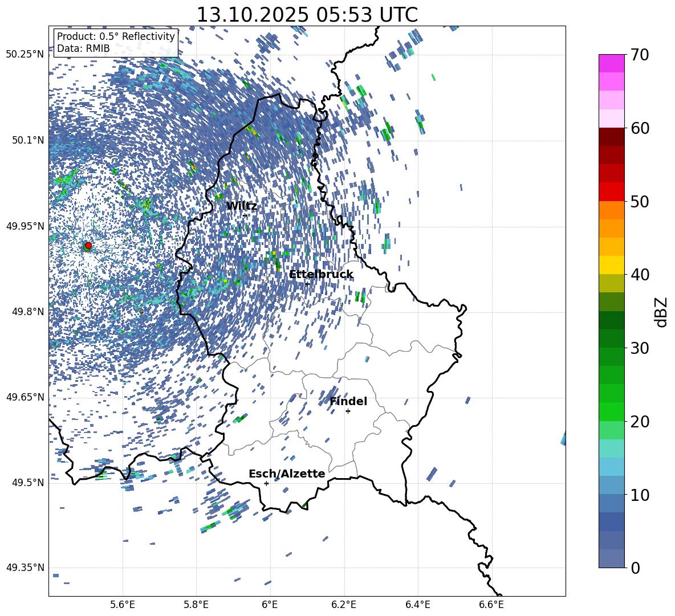Click the 5.8°E longitude label
This screenshot has height=616, width=675.
tap(196, 605)
